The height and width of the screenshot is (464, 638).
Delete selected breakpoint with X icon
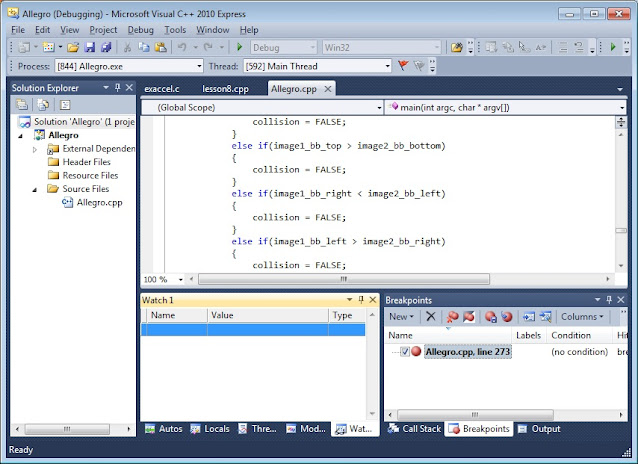click(430, 316)
